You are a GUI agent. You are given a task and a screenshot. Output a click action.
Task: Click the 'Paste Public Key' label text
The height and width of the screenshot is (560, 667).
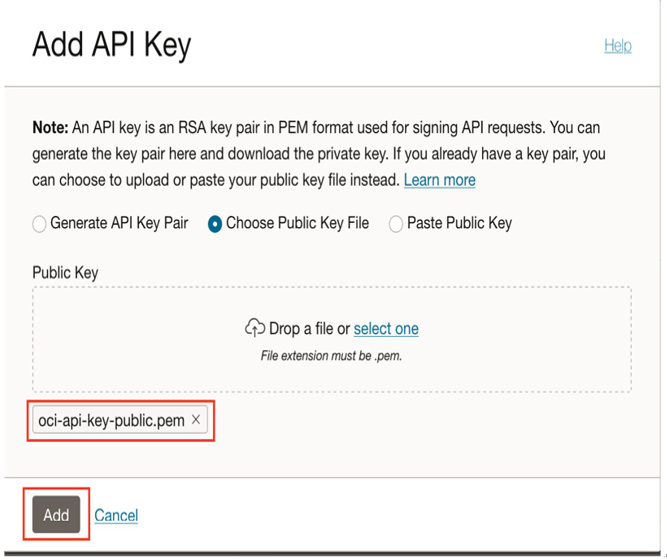(x=459, y=223)
